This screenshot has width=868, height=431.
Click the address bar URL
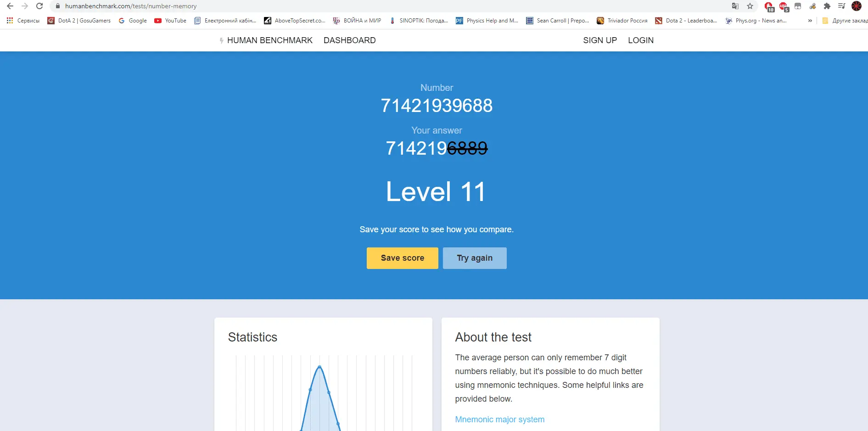click(x=131, y=6)
